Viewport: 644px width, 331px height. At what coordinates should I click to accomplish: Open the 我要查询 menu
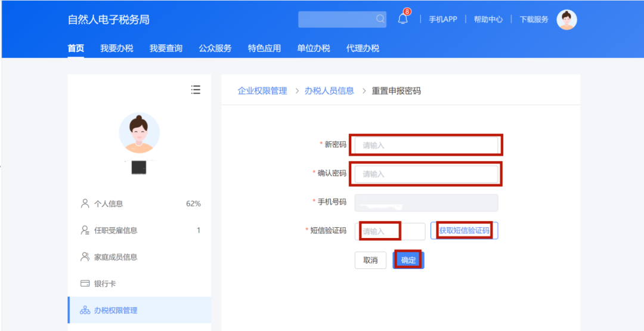pos(166,48)
